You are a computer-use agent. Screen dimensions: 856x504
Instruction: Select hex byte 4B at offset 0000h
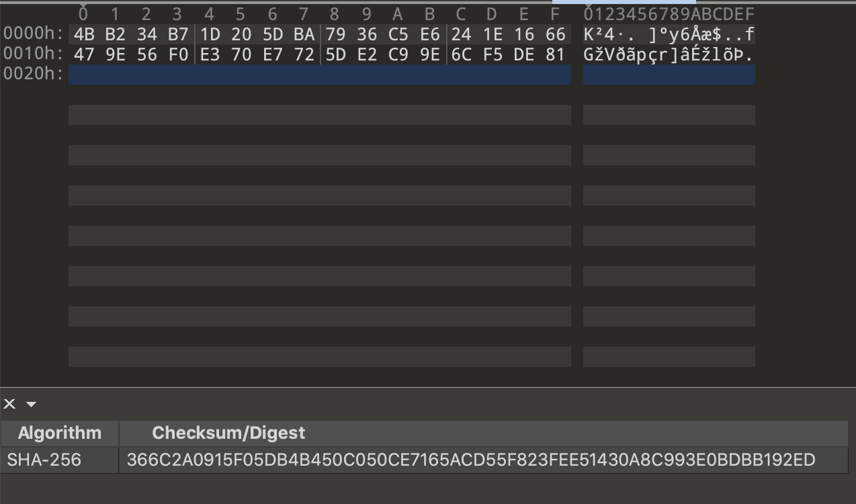point(84,34)
